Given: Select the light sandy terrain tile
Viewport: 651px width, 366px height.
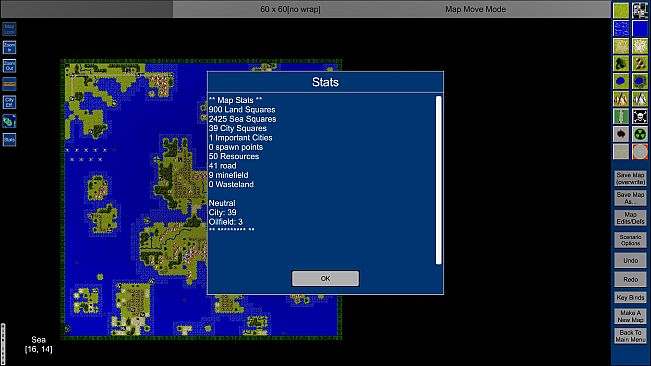Looking at the screenshot, I should coord(621,46).
